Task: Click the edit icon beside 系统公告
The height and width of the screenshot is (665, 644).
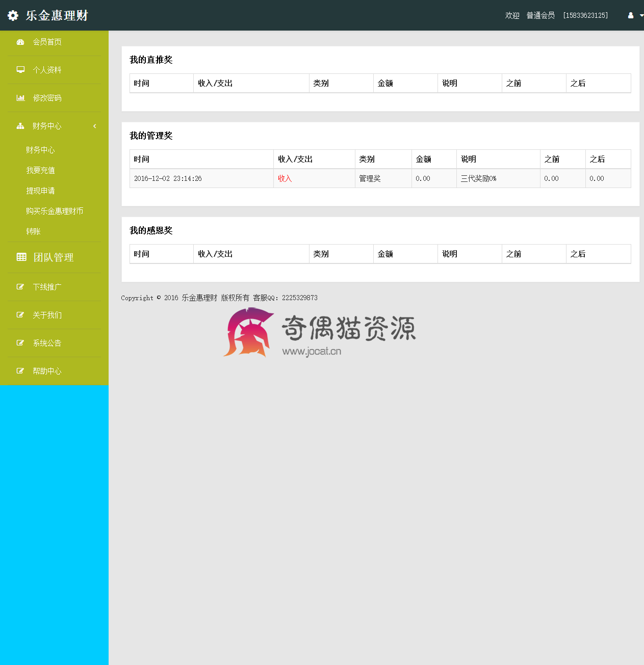Action: click(20, 343)
